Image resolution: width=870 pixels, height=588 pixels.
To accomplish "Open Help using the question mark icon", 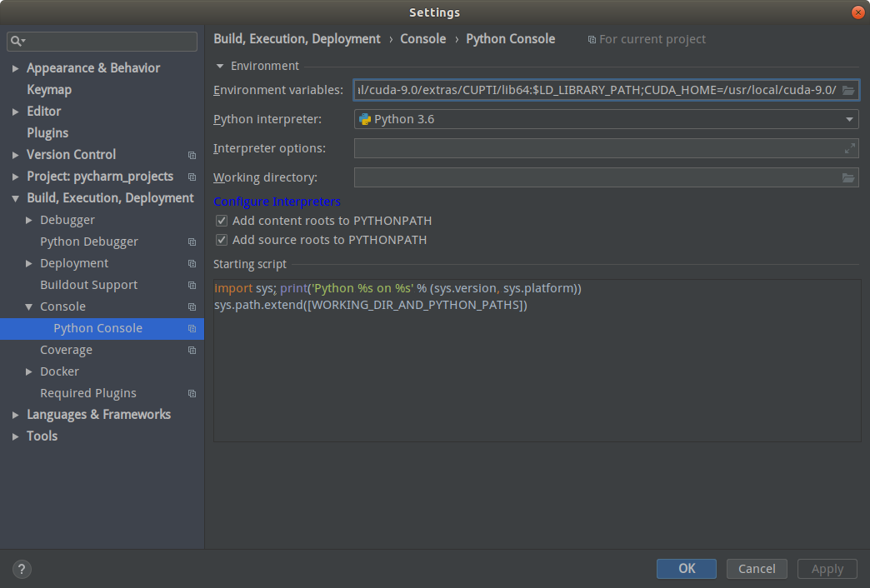I will [21, 569].
